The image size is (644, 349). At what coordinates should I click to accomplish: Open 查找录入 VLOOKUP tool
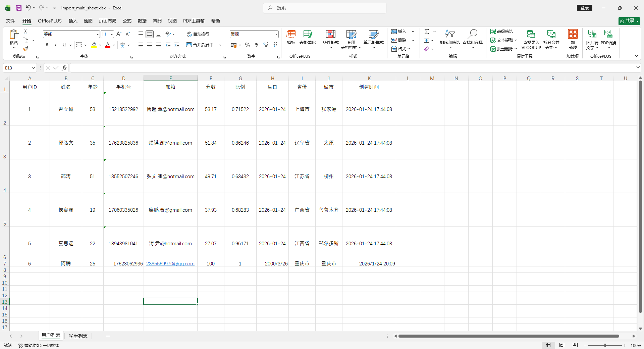(x=531, y=39)
